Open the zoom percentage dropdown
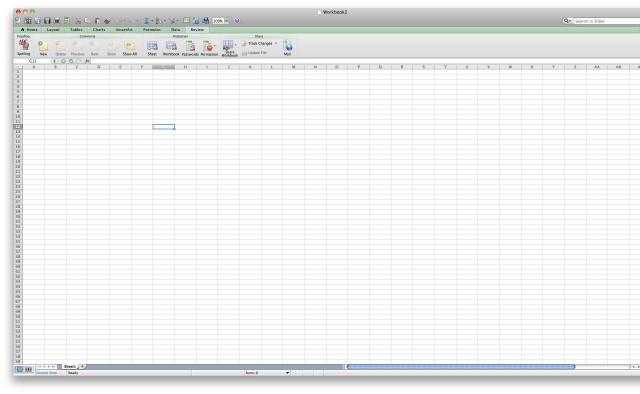The width and height of the screenshot is (640, 394). click(x=227, y=21)
